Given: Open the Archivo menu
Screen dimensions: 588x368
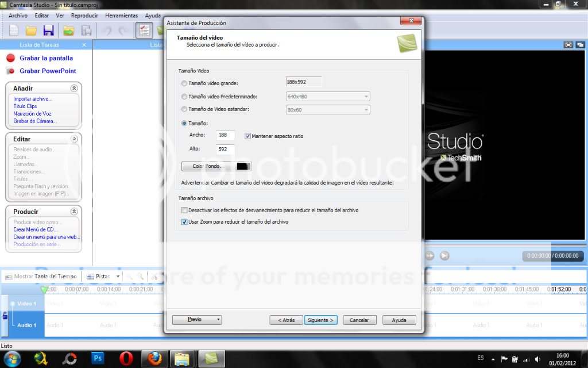Looking at the screenshot, I should [x=18, y=16].
